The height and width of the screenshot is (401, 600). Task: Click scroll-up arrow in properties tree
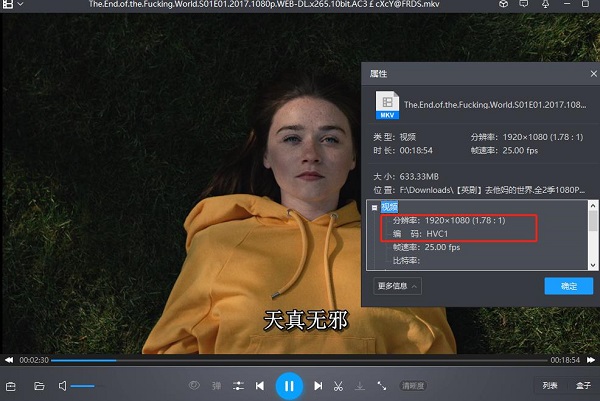tap(593, 205)
